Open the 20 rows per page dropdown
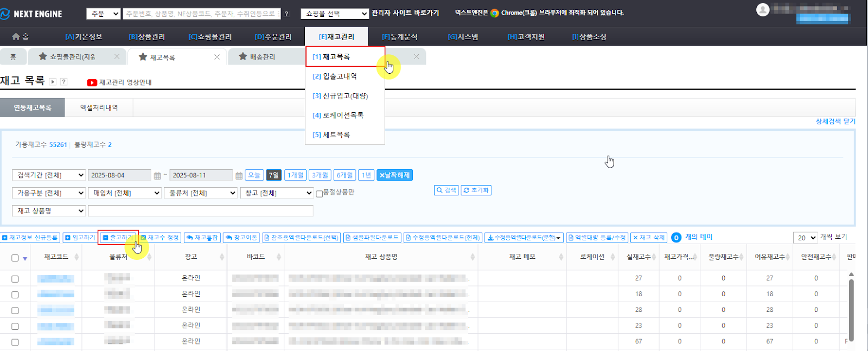Viewport: 868px width, 351px height. click(805, 238)
